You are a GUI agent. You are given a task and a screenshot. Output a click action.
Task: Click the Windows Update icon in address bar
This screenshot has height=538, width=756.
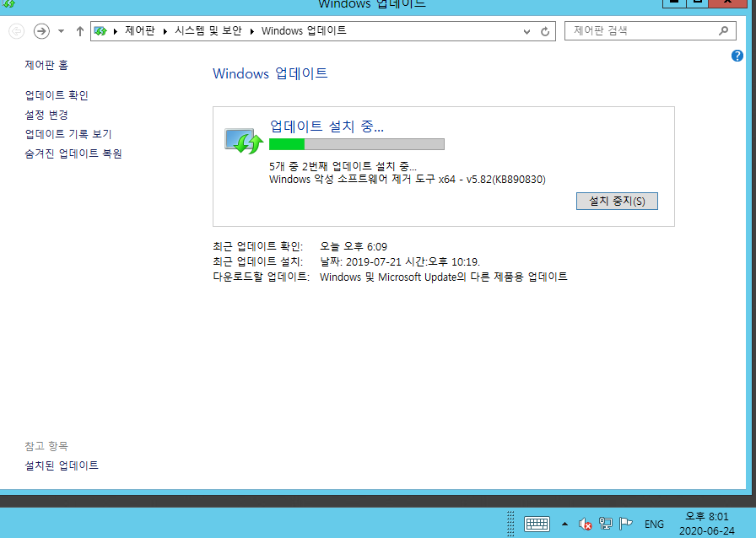tap(100, 31)
